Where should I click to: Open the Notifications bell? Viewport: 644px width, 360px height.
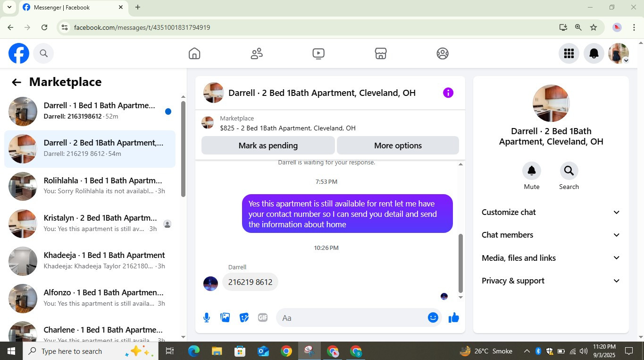(594, 53)
